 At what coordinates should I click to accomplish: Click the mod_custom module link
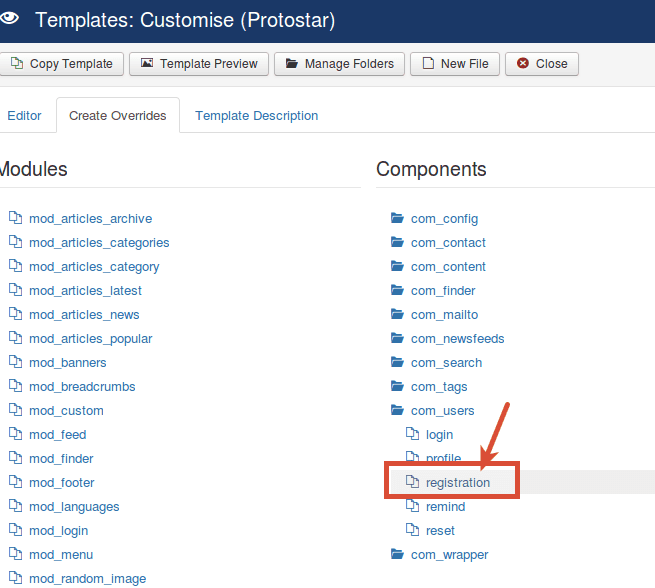point(66,411)
